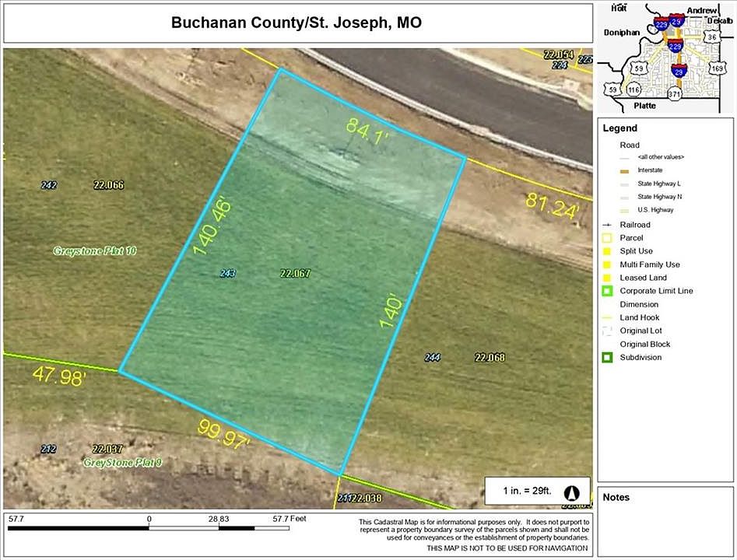Click the Split Use legend swatch

[607, 251]
